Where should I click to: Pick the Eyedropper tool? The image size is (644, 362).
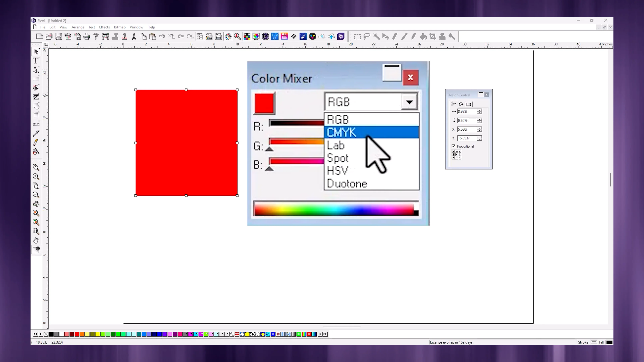point(36,133)
